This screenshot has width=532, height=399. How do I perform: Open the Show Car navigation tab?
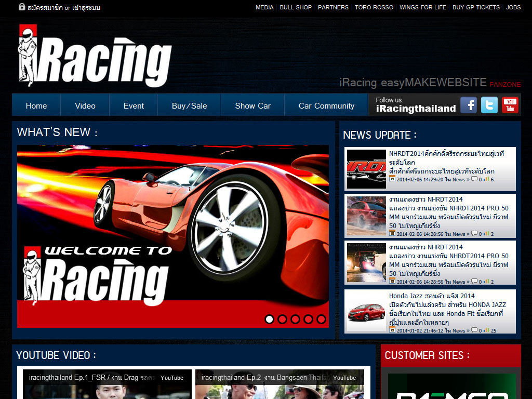click(x=252, y=105)
